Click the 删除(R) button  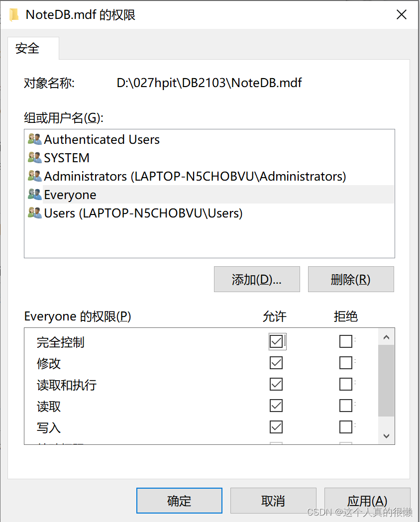click(351, 279)
